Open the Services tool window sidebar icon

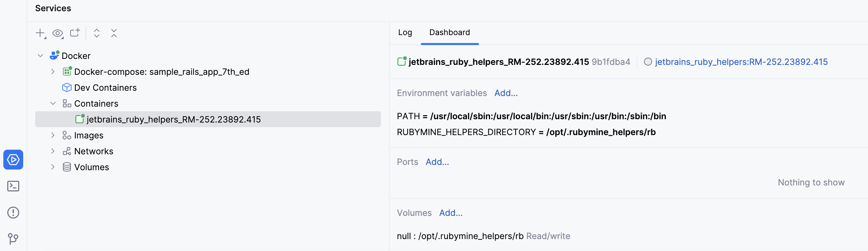point(13,159)
